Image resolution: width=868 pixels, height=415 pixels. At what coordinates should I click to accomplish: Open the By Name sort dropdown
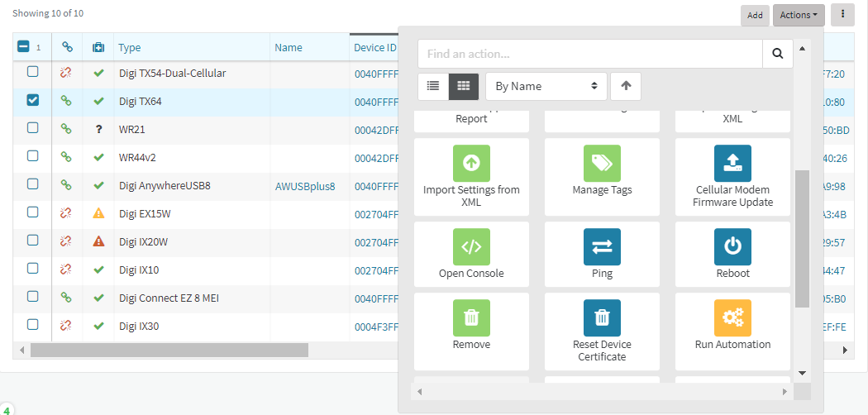pyautogui.click(x=546, y=86)
